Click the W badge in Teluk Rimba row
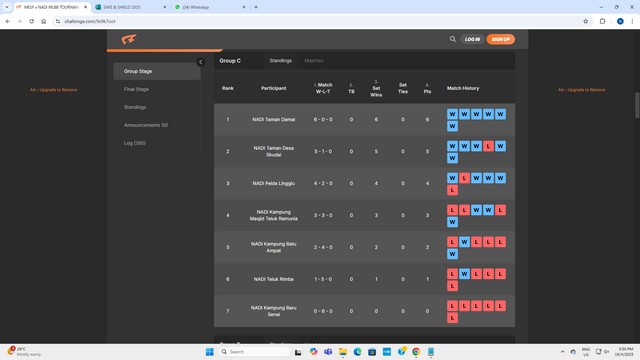Screen dimensions: 640x360 tap(464, 274)
